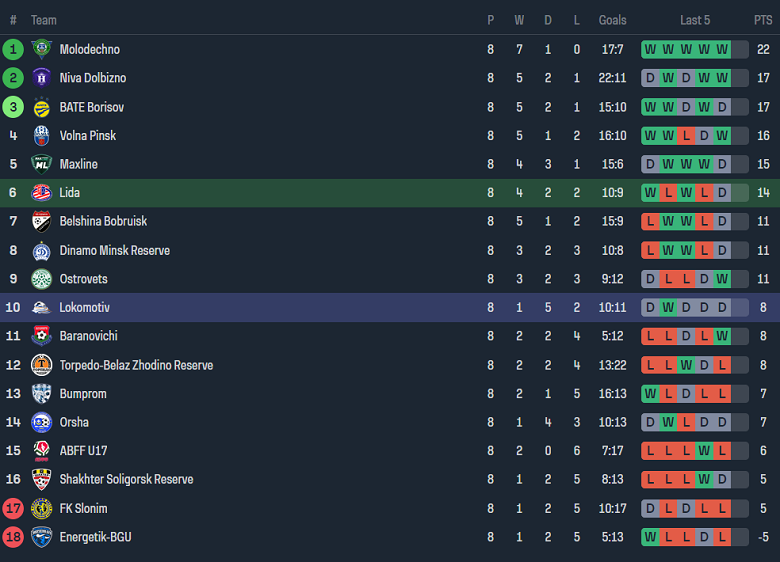Click the BATE Borisov yellow crest

41,107
